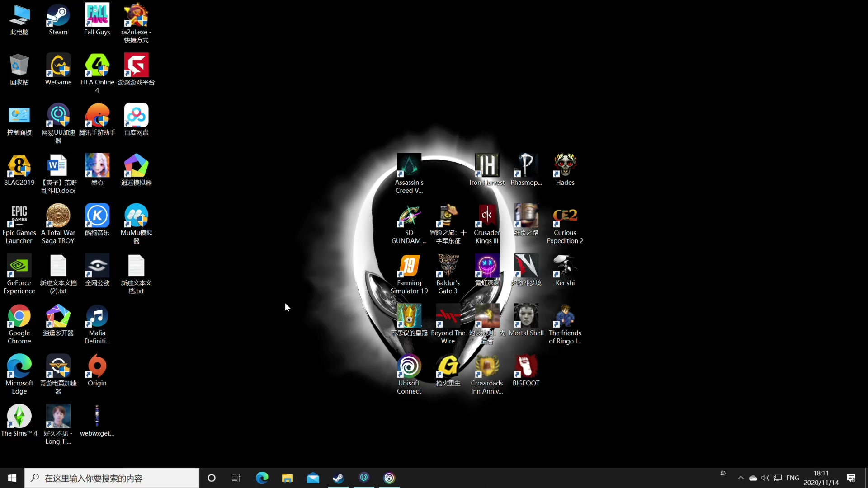Image resolution: width=868 pixels, height=488 pixels.
Task: Select Curious Expedition 2 icon
Action: coord(565,224)
